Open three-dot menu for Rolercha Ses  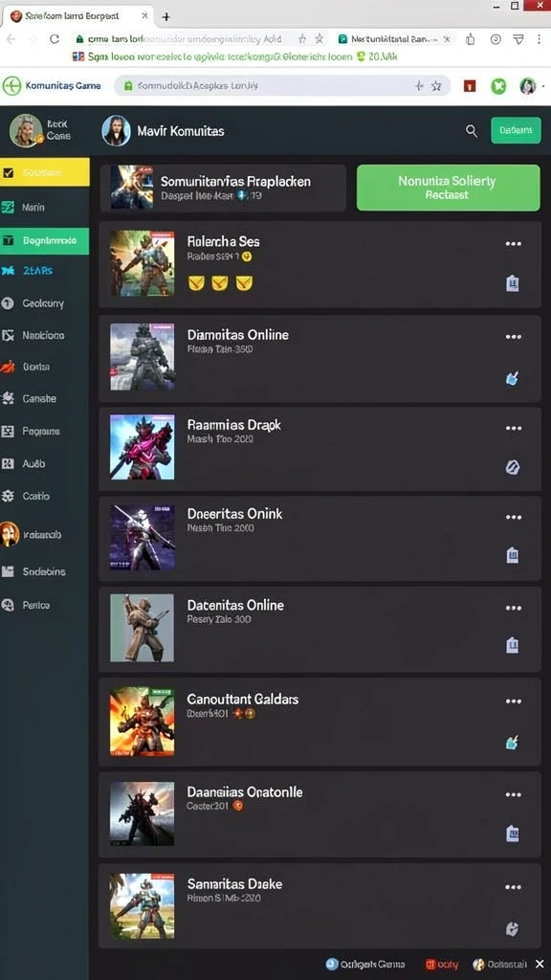click(514, 244)
